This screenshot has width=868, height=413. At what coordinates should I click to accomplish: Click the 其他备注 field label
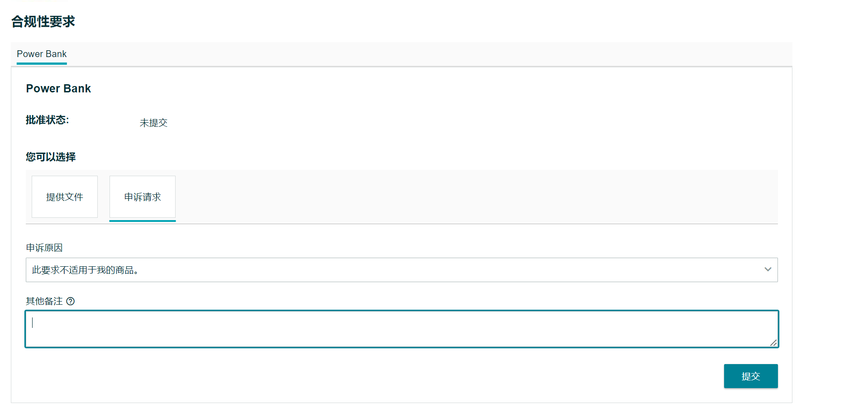click(x=44, y=301)
